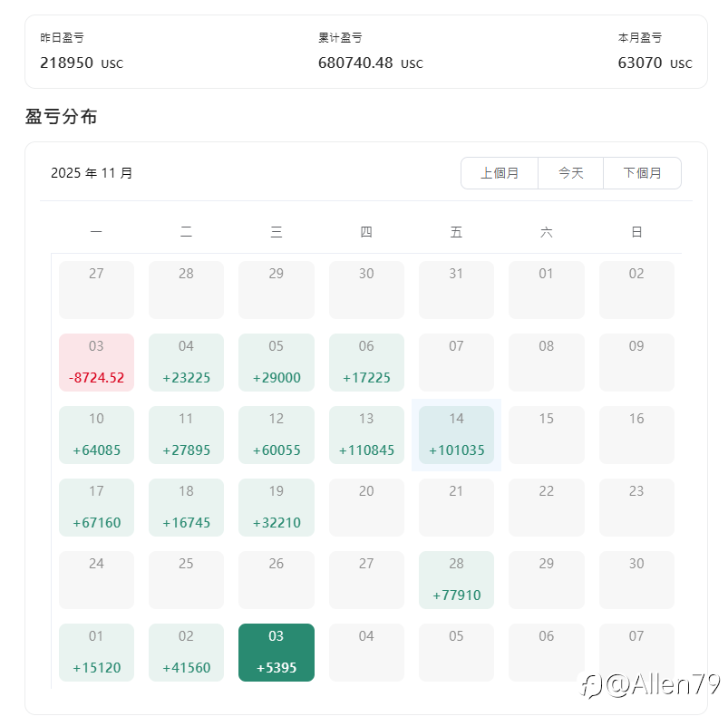
Task: Click the day showing +29000 profit
Action: pyautogui.click(x=277, y=363)
